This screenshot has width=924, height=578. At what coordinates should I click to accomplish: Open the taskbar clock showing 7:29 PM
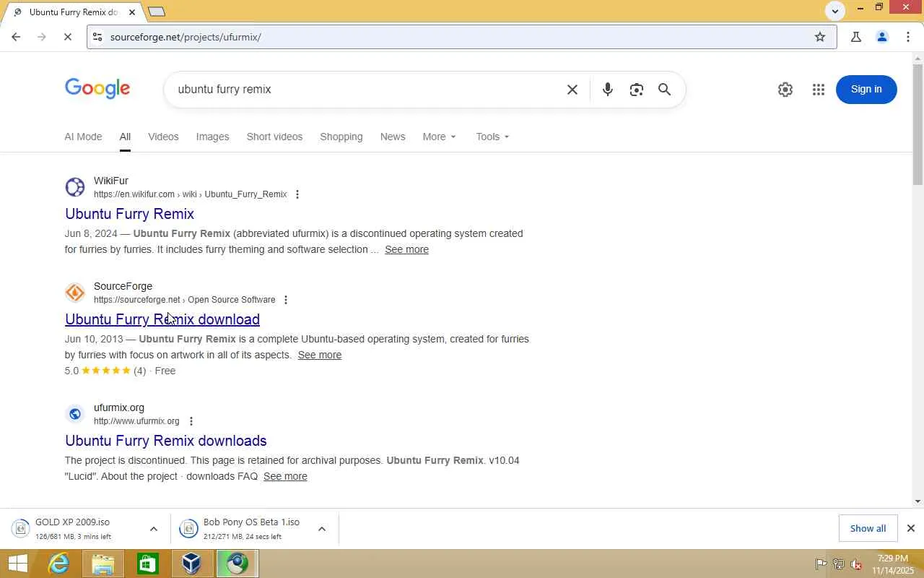893,564
